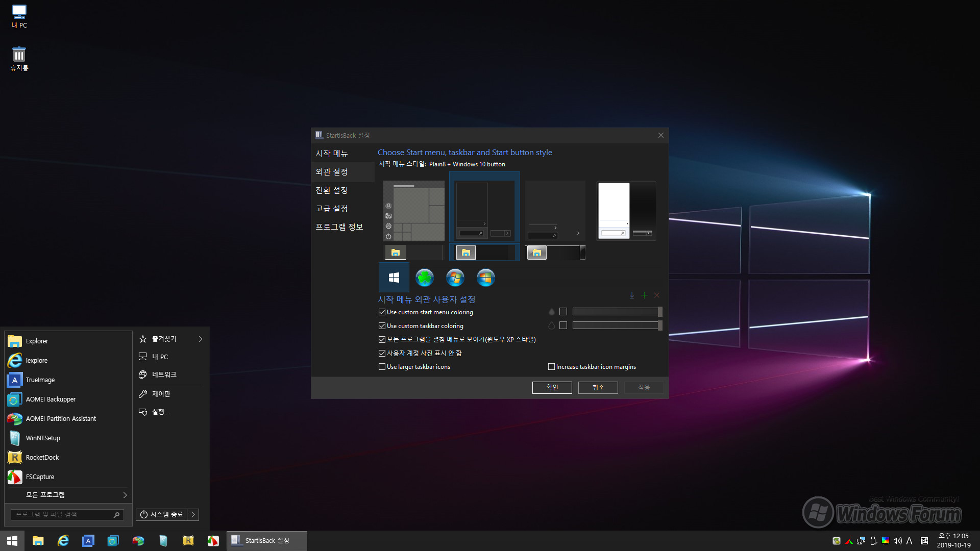Expand the 즐겨찾기 submenu arrow

(x=201, y=339)
